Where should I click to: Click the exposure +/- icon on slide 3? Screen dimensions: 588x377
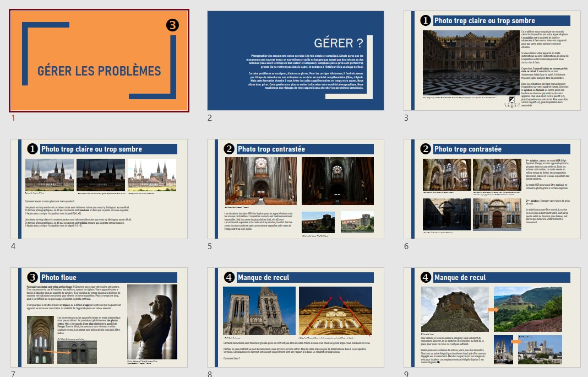pyautogui.click(x=511, y=100)
